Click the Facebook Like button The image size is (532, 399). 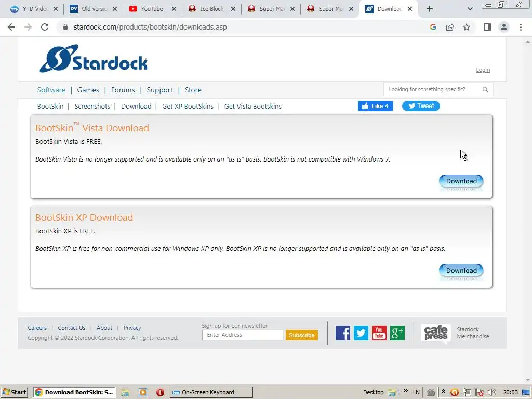pyautogui.click(x=376, y=106)
